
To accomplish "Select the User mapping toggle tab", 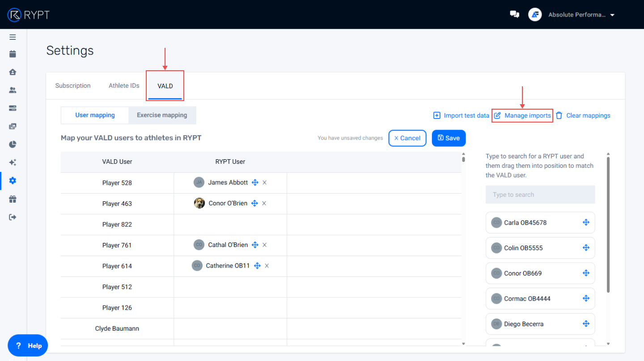I will [x=95, y=115].
